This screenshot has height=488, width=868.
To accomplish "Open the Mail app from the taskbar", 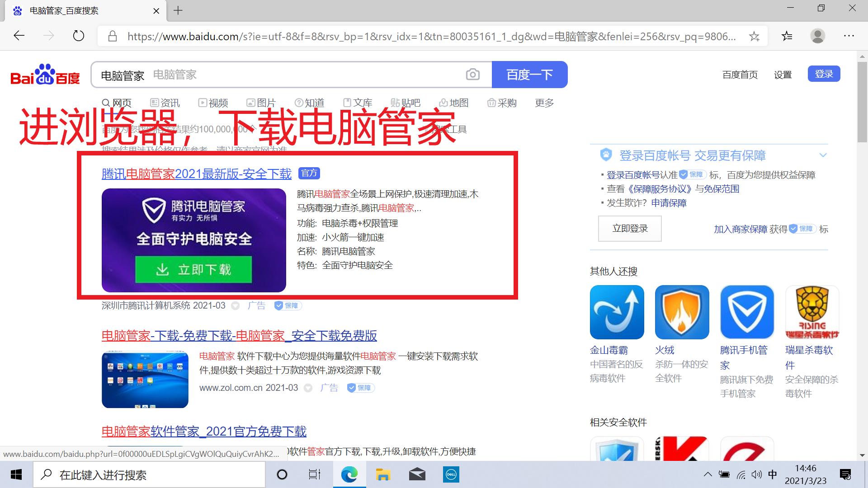I will [417, 474].
